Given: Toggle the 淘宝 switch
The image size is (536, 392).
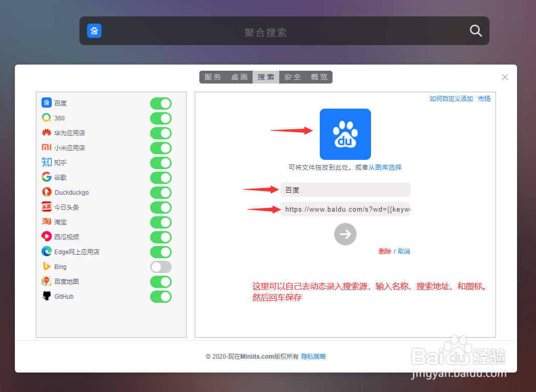Looking at the screenshot, I should coord(161,222).
